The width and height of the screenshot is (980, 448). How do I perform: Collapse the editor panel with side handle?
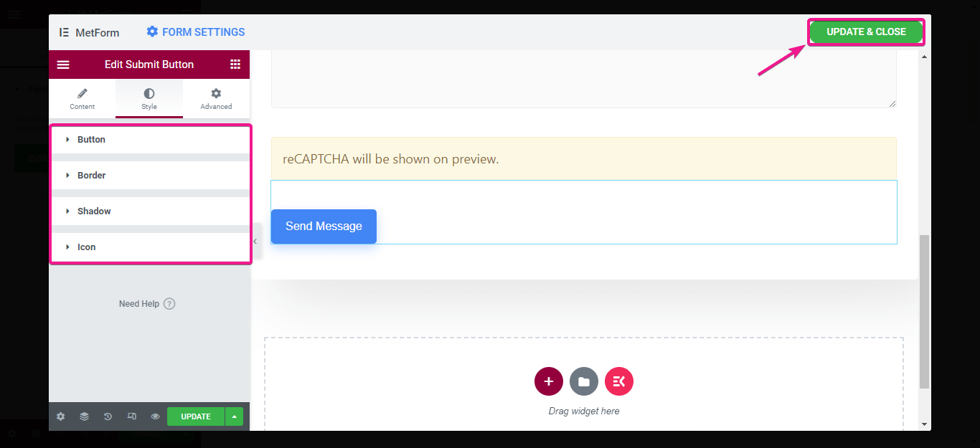pos(255,242)
